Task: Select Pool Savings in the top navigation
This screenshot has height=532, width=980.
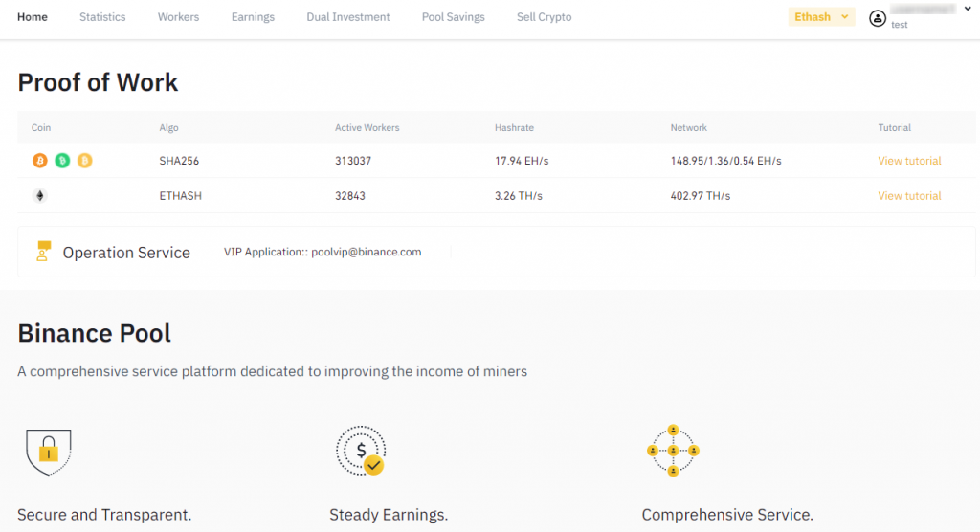Action: click(x=453, y=17)
